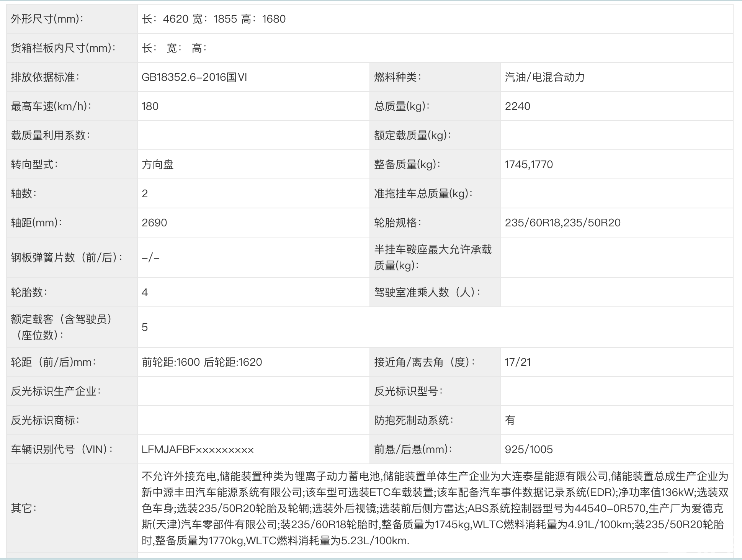The width and height of the screenshot is (742, 560).
Task: Click the 轮胎数 value 4
Action: [145, 292]
